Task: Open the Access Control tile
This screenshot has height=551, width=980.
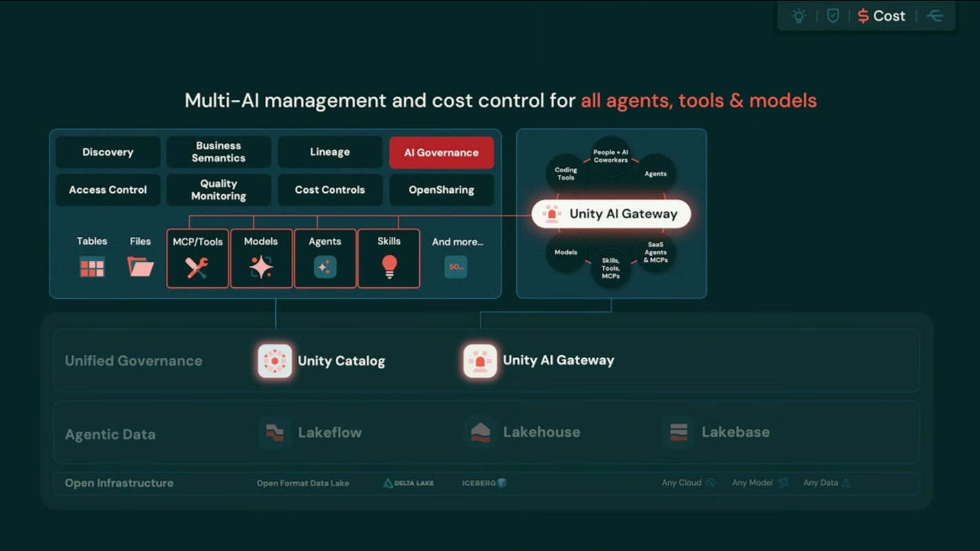Action: coord(108,190)
